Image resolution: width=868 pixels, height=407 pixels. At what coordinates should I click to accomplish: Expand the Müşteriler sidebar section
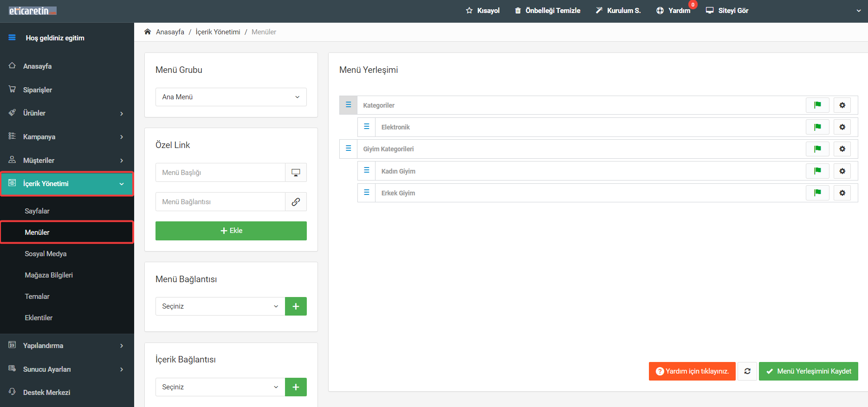tap(67, 161)
